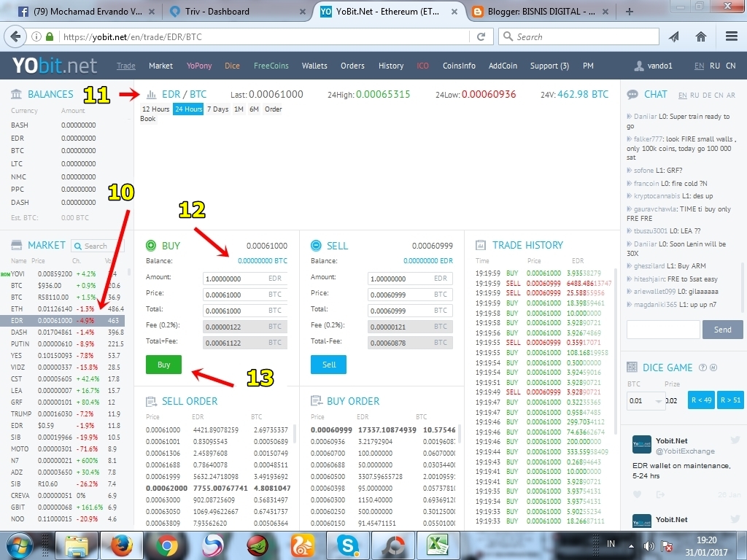This screenshot has height=560, width=747.
Task: Click the Sell Order list icon
Action: coord(151,402)
